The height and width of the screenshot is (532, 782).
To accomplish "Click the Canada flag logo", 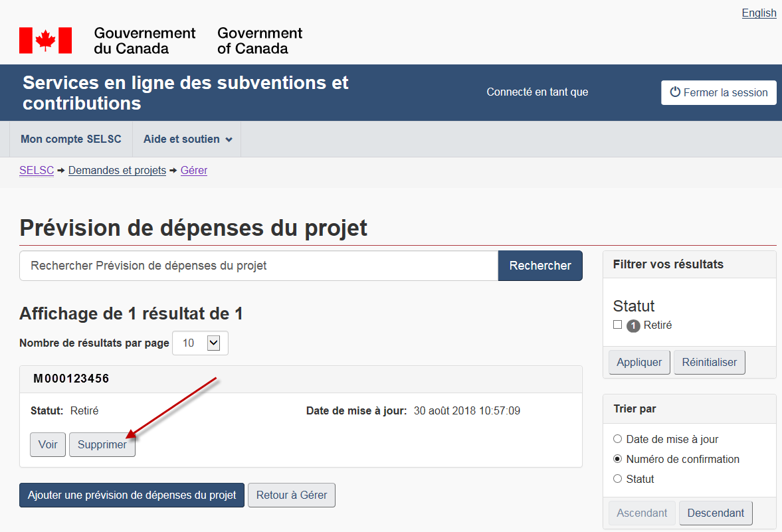I will [45, 41].
